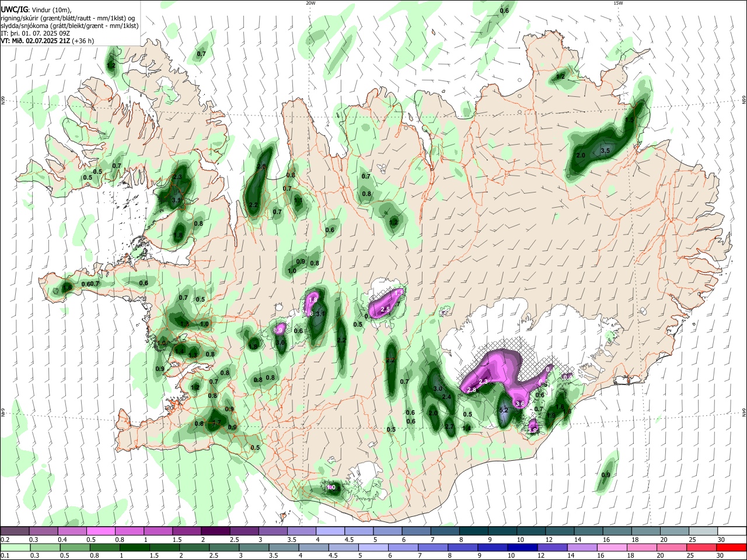747x560 pixels.
Task: Click the cross-hatched area on the glacier
Action: click(x=528, y=362)
